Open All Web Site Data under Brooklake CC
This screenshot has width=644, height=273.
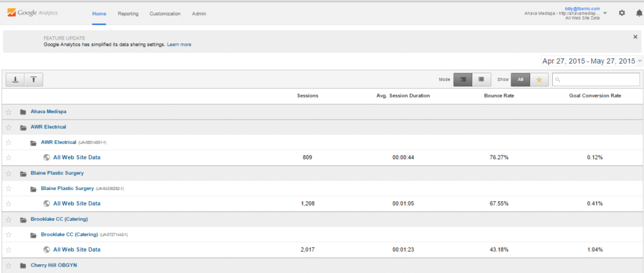coord(77,249)
